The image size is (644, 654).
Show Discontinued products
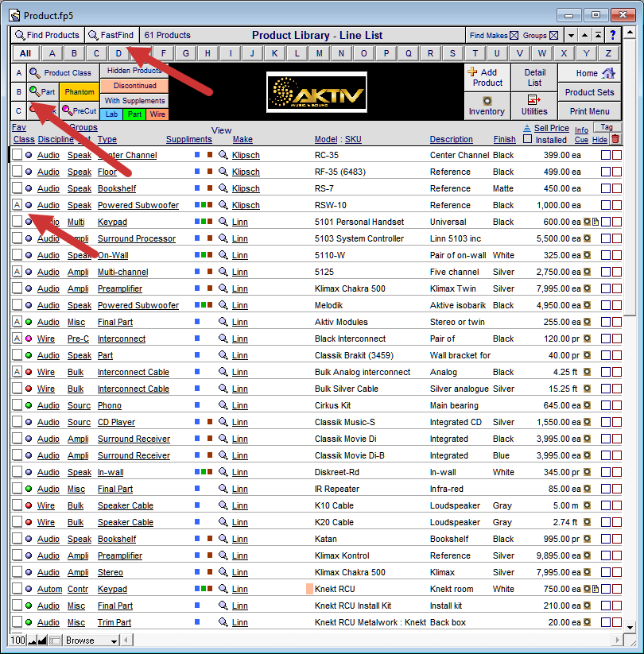[134, 86]
